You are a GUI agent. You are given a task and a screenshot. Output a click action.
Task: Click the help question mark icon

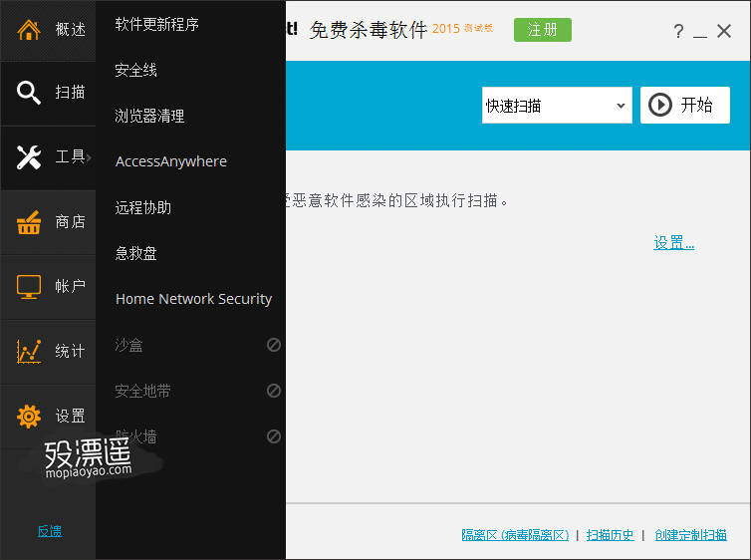pyautogui.click(x=678, y=31)
